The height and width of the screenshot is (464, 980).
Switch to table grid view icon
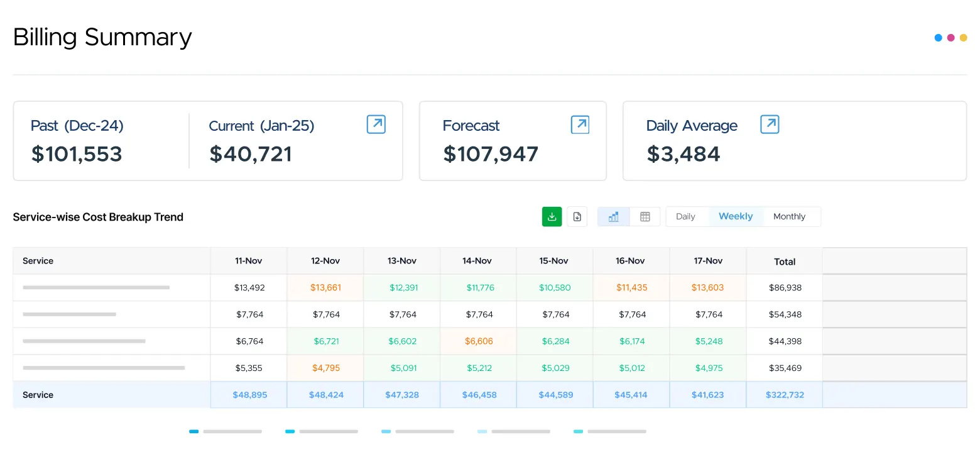click(x=645, y=217)
